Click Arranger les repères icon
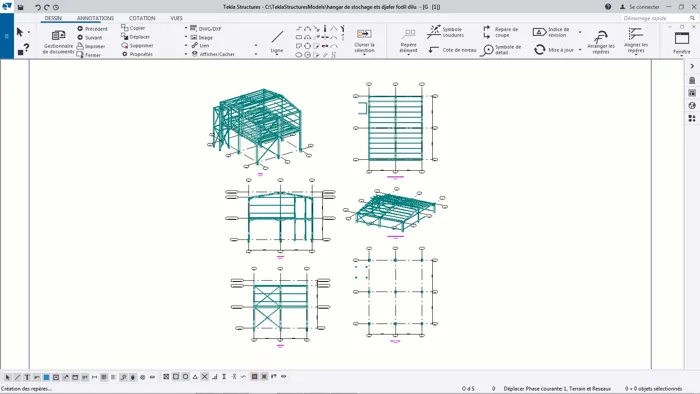700x394 pixels. tap(601, 41)
